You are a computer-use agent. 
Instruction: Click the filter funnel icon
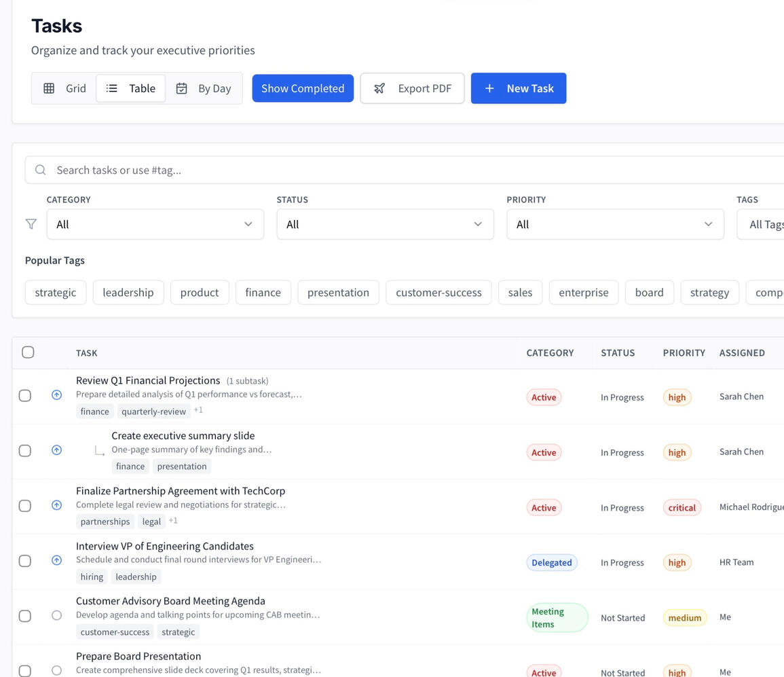[x=31, y=224]
